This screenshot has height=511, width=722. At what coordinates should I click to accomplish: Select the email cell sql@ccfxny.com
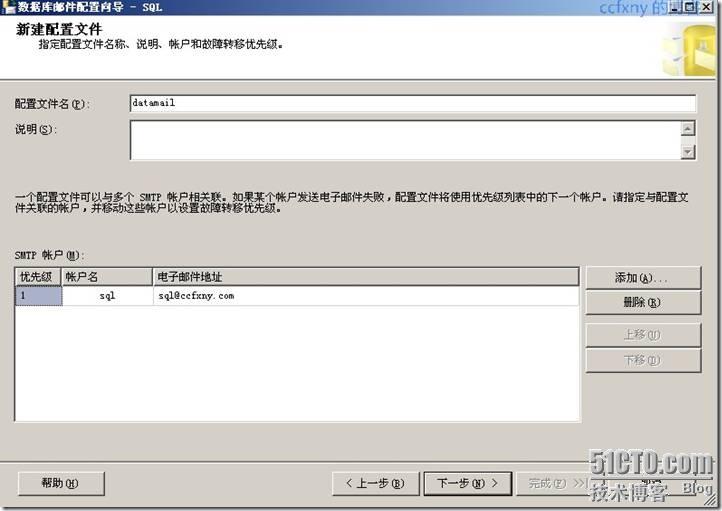click(366, 296)
